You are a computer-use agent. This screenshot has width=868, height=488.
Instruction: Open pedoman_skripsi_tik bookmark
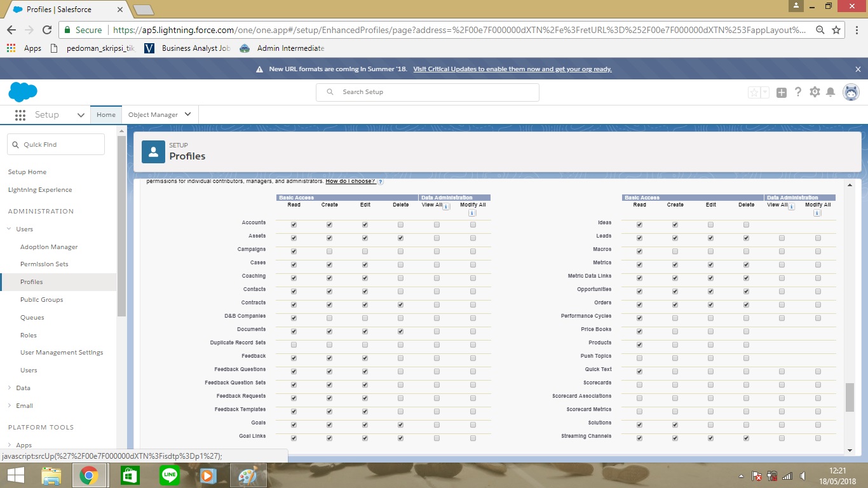(92, 48)
